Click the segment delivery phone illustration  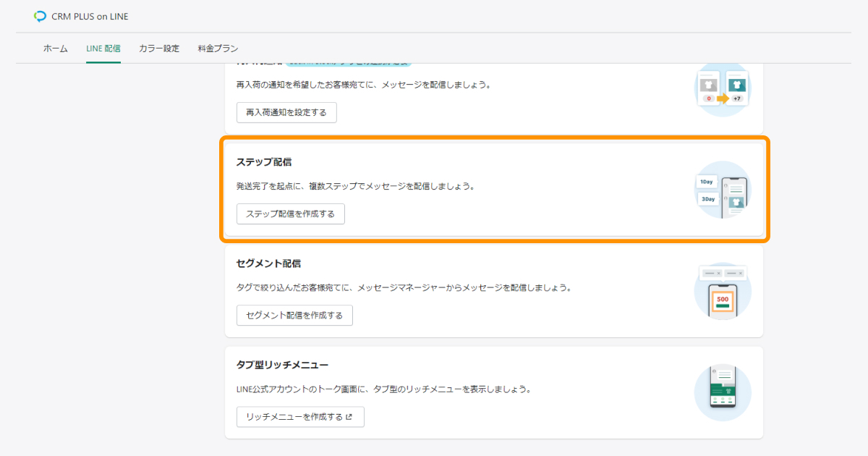(x=723, y=291)
